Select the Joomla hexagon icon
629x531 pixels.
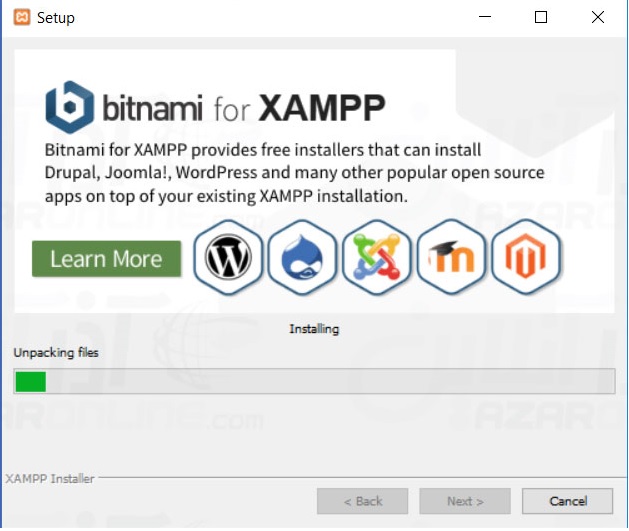click(x=376, y=259)
